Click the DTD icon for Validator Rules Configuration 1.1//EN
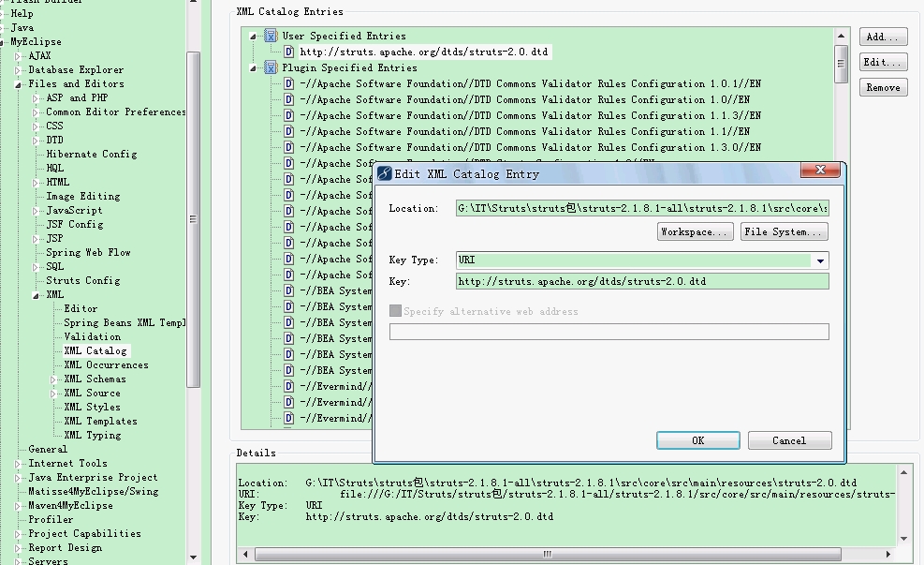924x565 pixels. coord(288,131)
